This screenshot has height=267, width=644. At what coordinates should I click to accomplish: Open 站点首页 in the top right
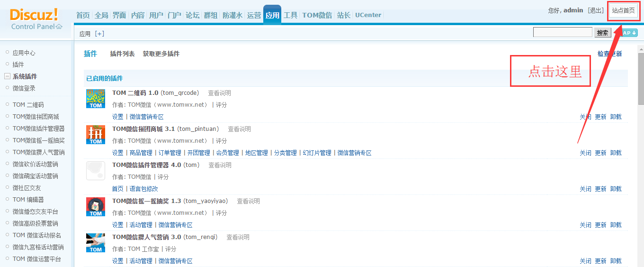click(623, 11)
